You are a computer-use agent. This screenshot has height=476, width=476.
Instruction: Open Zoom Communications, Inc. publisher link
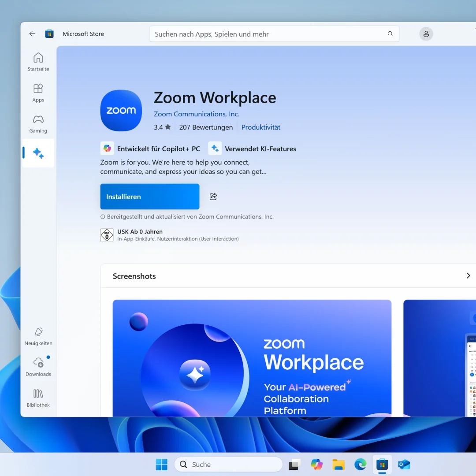click(196, 114)
